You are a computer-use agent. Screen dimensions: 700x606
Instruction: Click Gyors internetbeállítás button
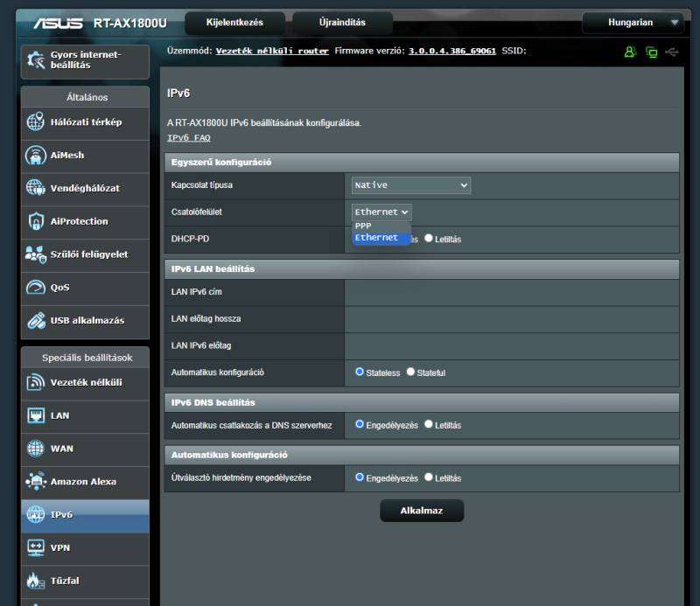[85, 61]
